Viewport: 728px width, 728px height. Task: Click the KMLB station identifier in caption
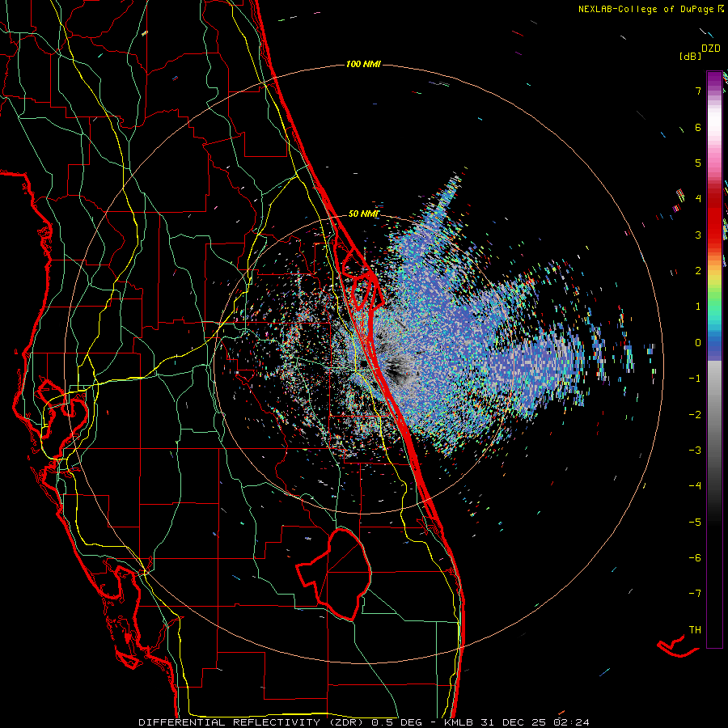(x=459, y=722)
